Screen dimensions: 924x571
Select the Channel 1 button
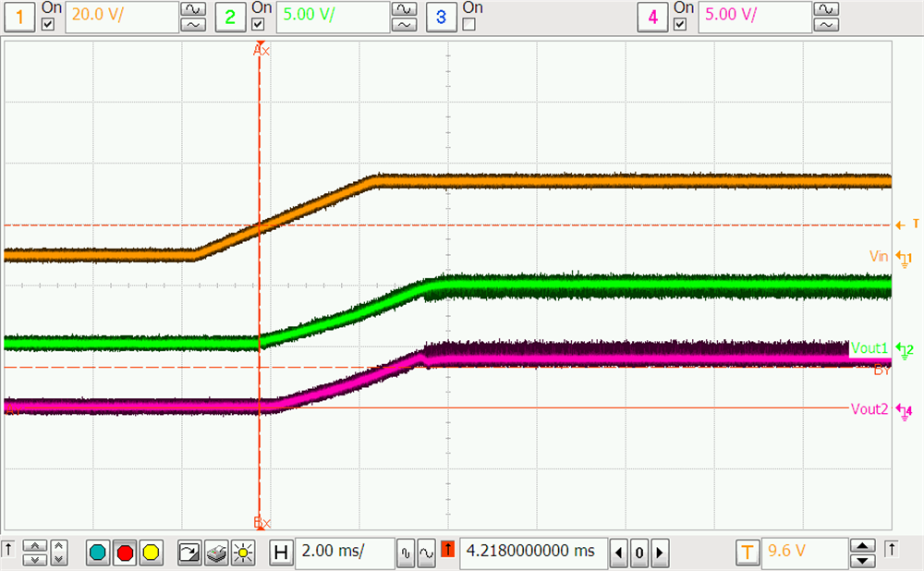click(18, 16)
